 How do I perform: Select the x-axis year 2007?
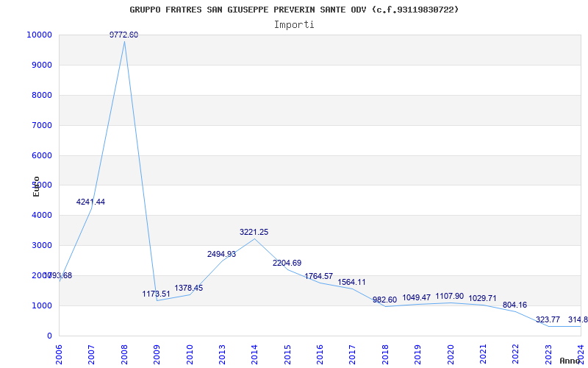92,355
